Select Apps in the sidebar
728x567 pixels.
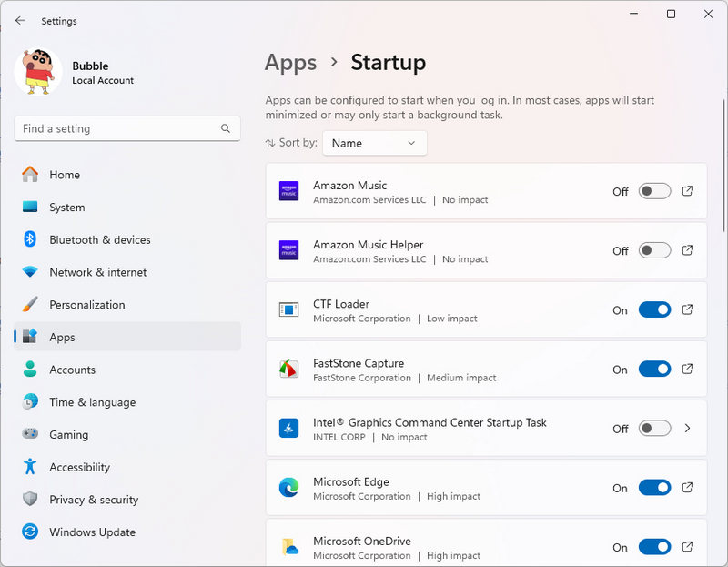[x=127, y=337]
